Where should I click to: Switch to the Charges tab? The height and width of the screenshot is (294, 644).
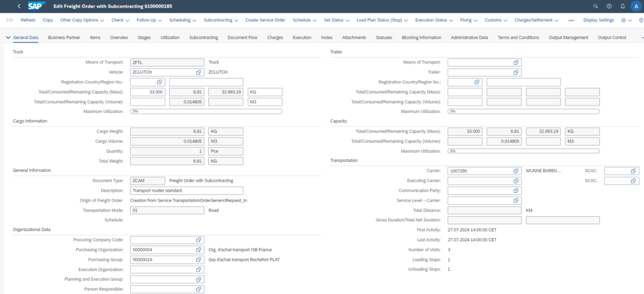pos(275,38)
